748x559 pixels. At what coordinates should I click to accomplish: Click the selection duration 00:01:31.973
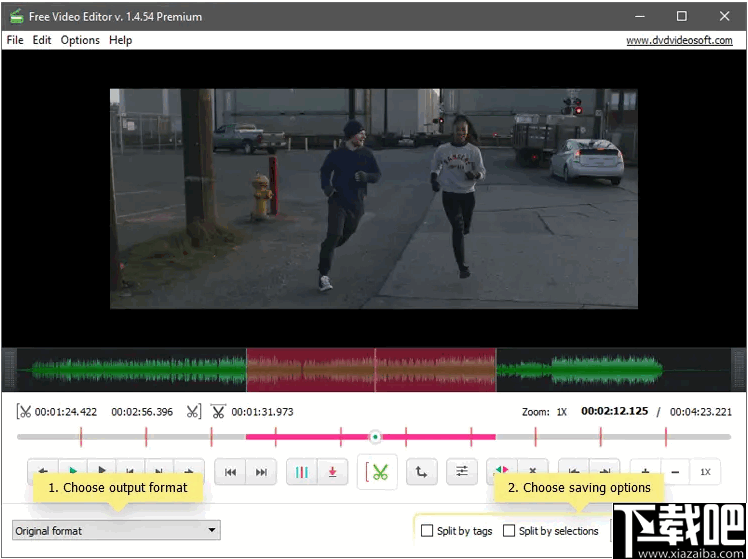pyautogui.click(x=262, y=412)
